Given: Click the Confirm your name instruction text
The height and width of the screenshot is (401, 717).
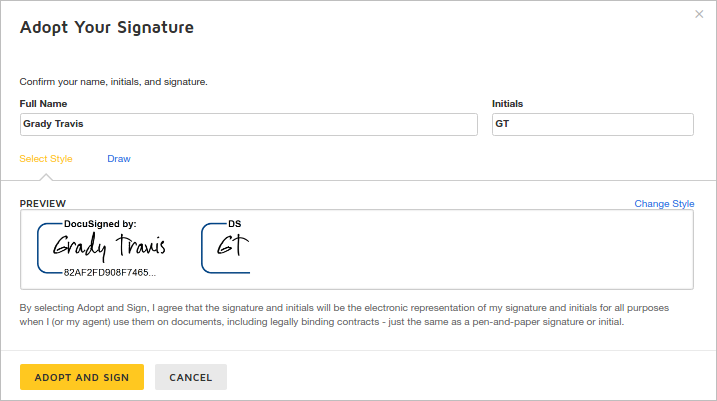Looking at the screenshot, I should click(114, 82).
